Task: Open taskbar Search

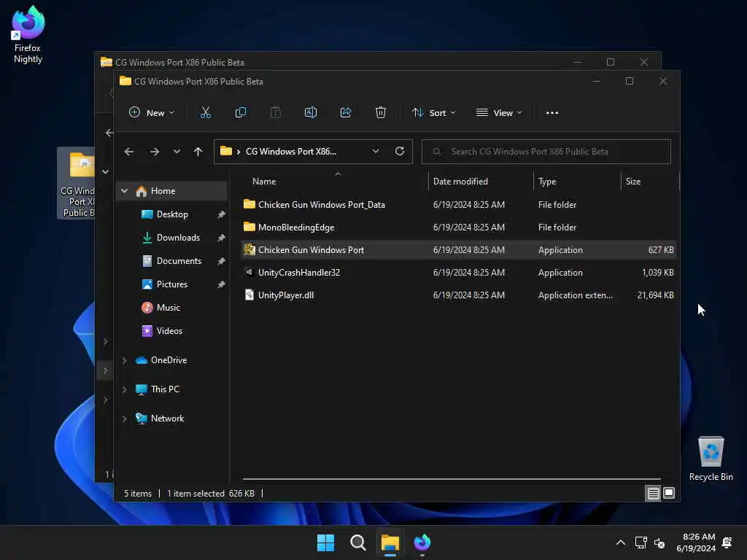Action: (357, 542)
